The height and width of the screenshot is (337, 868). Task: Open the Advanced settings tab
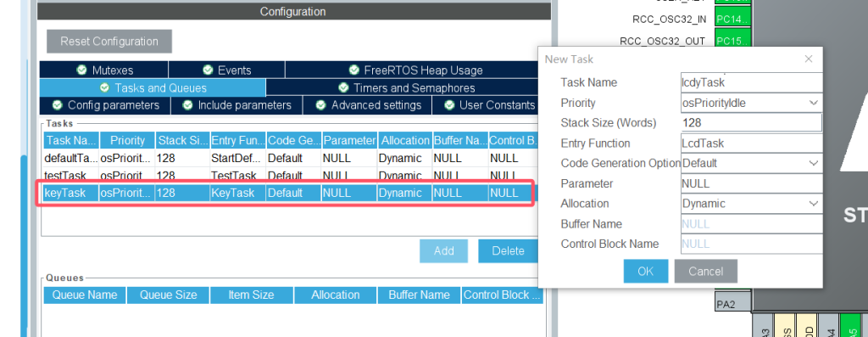click(368, 105)
